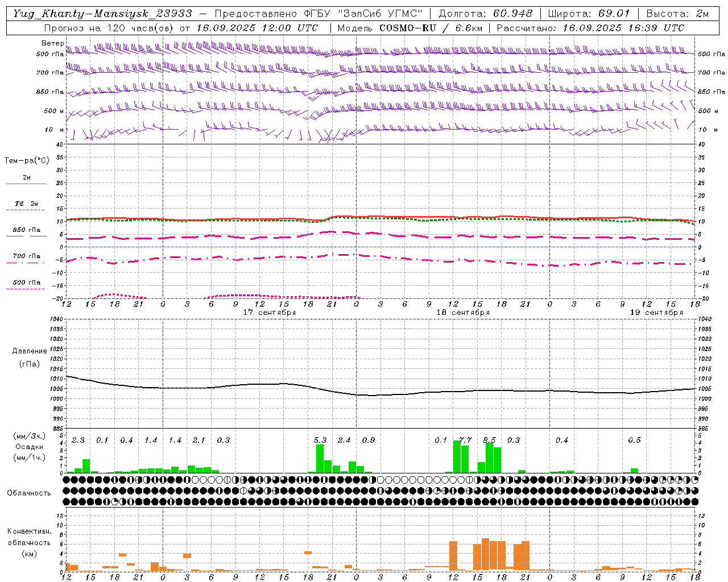This screenshot has width=728, height=582.
Task: Select the 0.5 precipitation total
Action: 634,440
